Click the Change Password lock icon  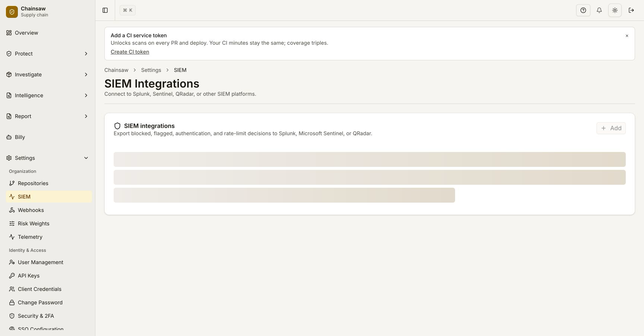[12, 302]
